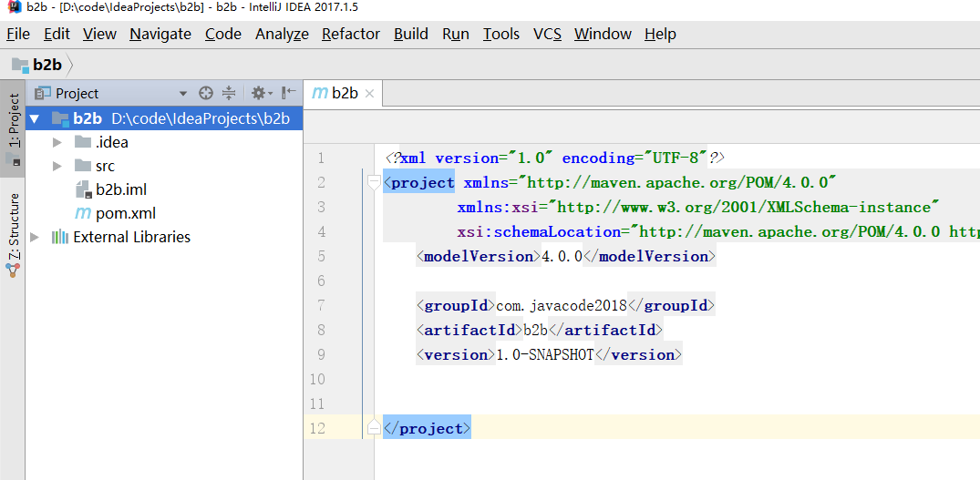Viewport: 980px width, 480px height.
Task: Expand the .idea folder
Action: [57, 142]
